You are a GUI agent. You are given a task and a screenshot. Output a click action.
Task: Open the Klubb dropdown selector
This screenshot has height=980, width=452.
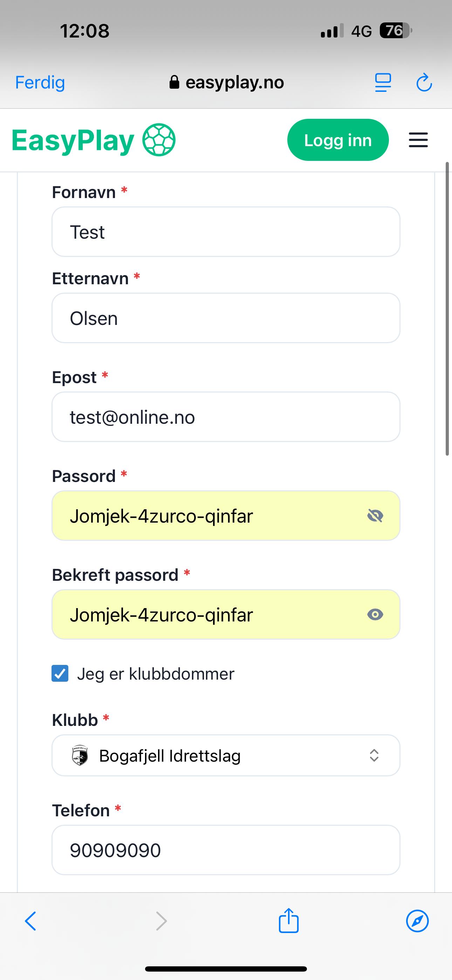(x=226, y=756)
